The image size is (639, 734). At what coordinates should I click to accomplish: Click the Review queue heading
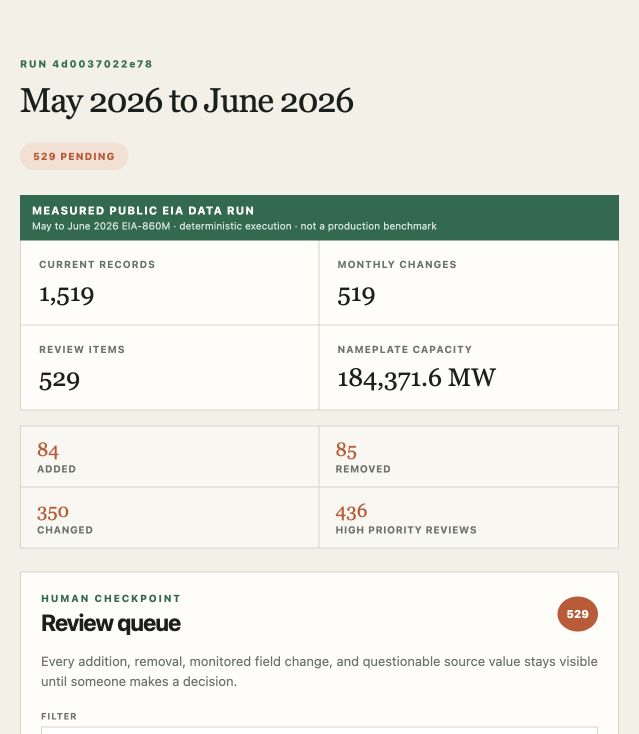tap(111, 623)
